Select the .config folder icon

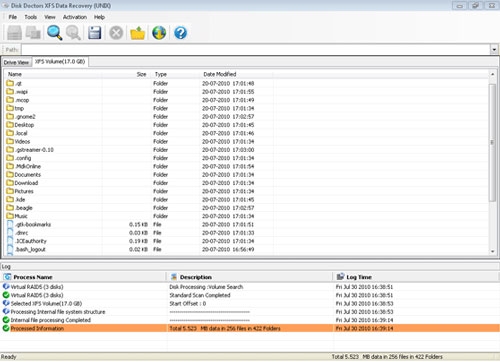(10, 158)
